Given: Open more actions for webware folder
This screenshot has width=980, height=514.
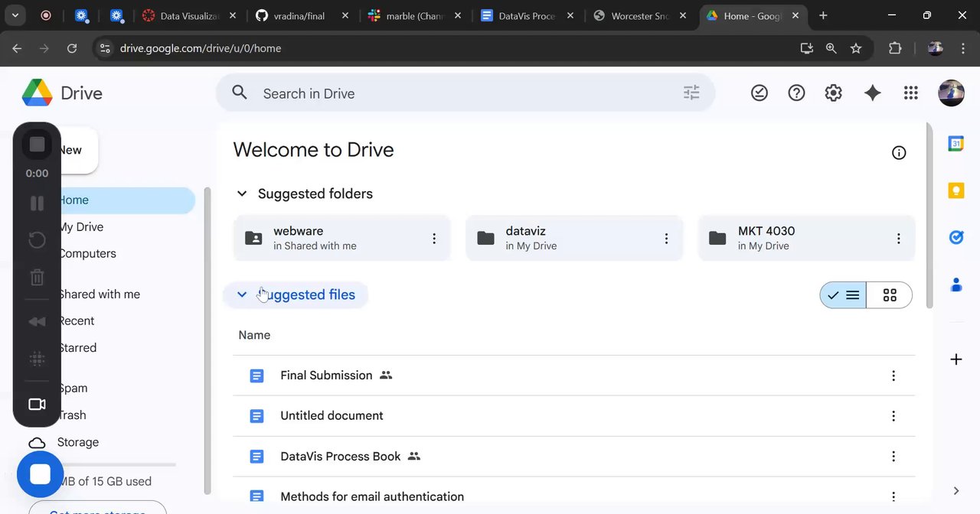Looking at the screenshot, I should [x=434, y=239].
